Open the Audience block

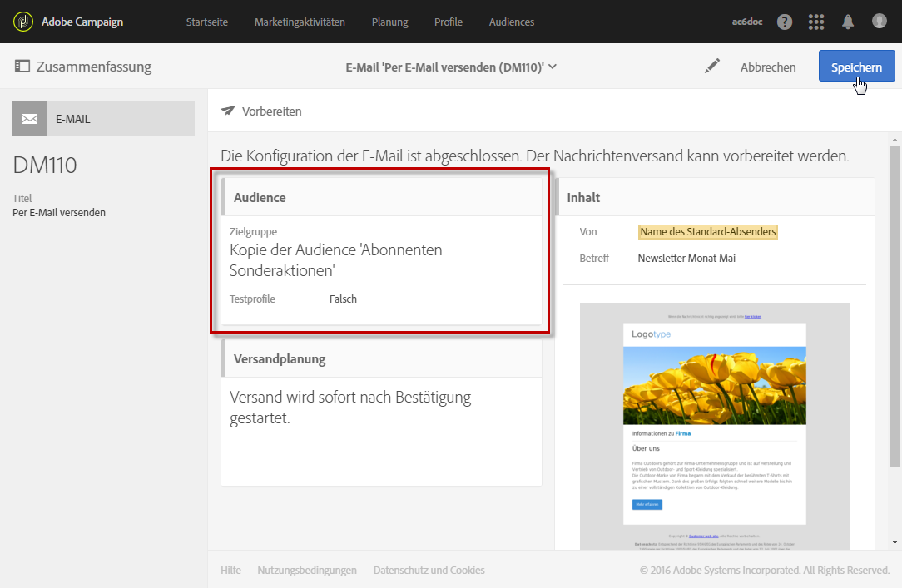point(381,250)
